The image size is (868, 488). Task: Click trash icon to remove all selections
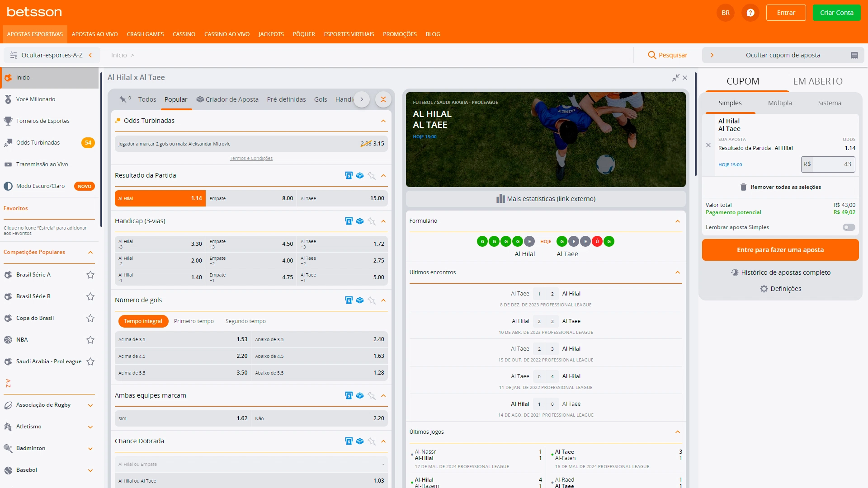pyautogui.click(x=743, y=187)
